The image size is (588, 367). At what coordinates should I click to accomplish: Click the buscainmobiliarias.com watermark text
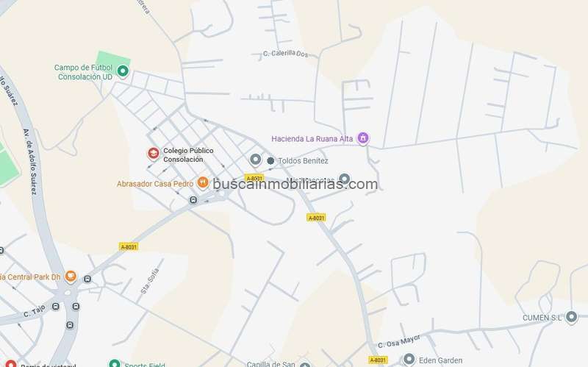click(x=295, y=184)
